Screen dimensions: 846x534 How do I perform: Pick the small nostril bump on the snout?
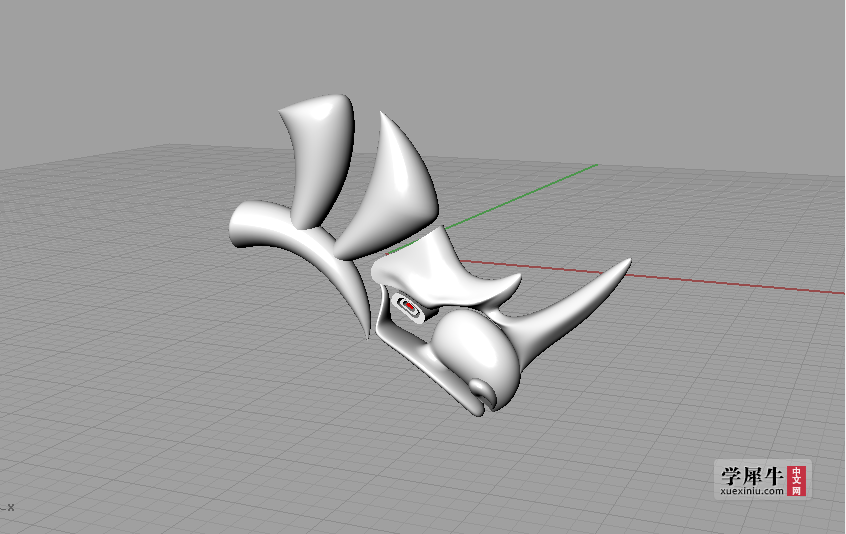click(482, 391)
